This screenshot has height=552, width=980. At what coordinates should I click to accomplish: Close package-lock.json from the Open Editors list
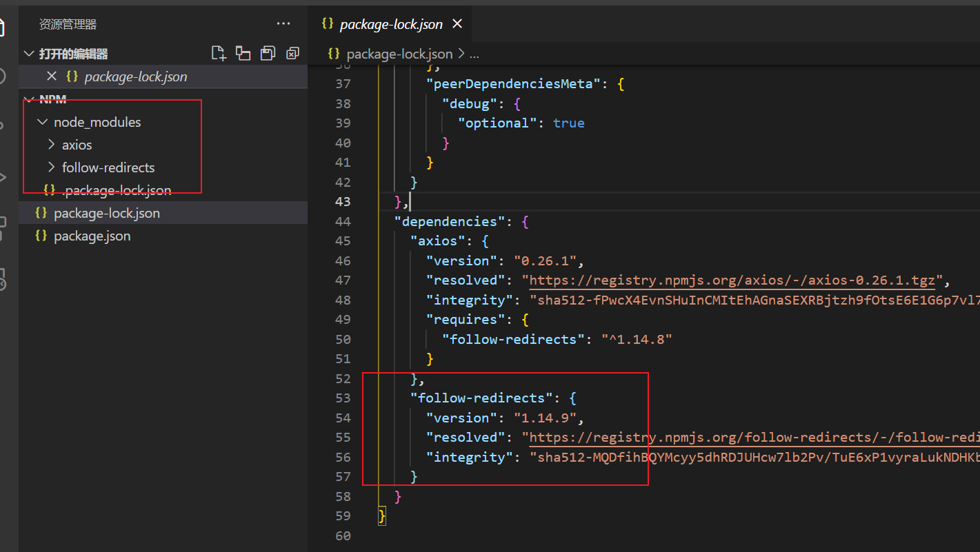pyautogui.click(x=52, y=76)
